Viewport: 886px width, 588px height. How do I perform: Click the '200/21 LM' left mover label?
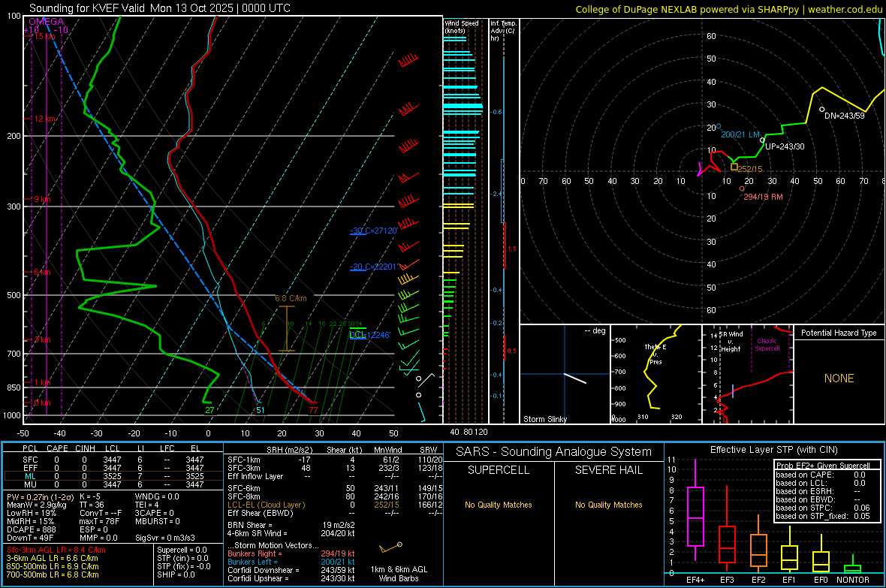(x=740, y=134)
